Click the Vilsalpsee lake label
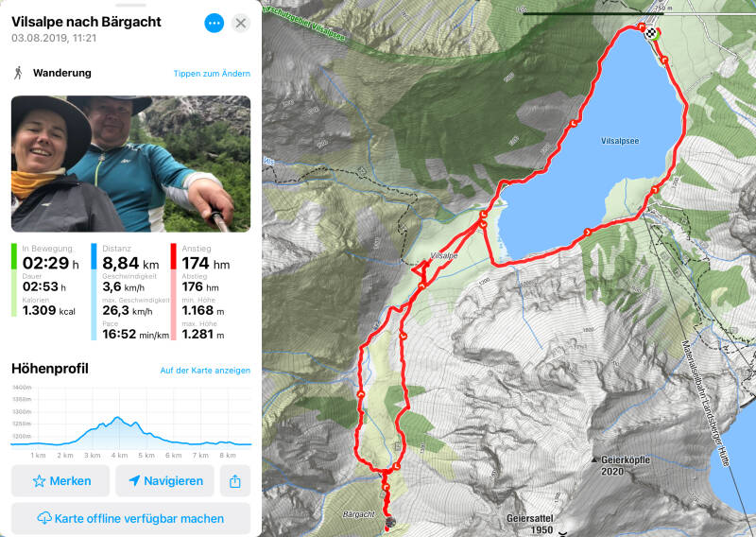This screenshot has width=756, height=537. 620,141
